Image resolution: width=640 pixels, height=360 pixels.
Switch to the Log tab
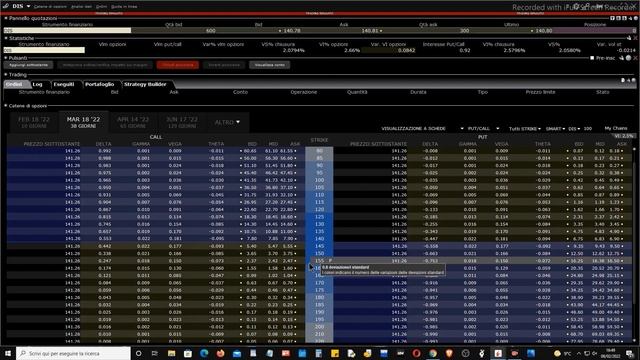click(38, 84)
